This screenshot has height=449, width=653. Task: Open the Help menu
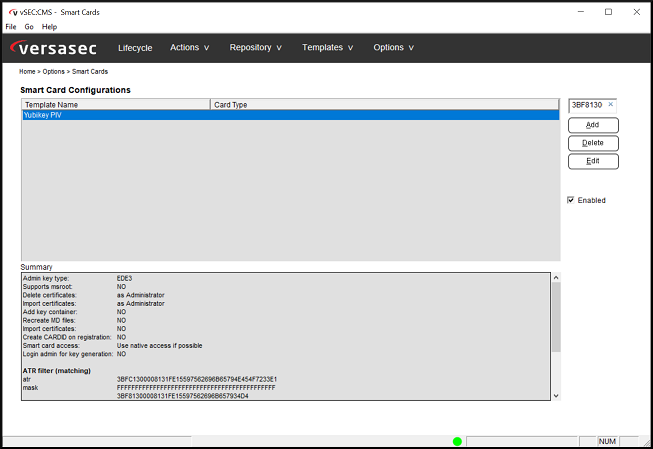tap(49, 27)
